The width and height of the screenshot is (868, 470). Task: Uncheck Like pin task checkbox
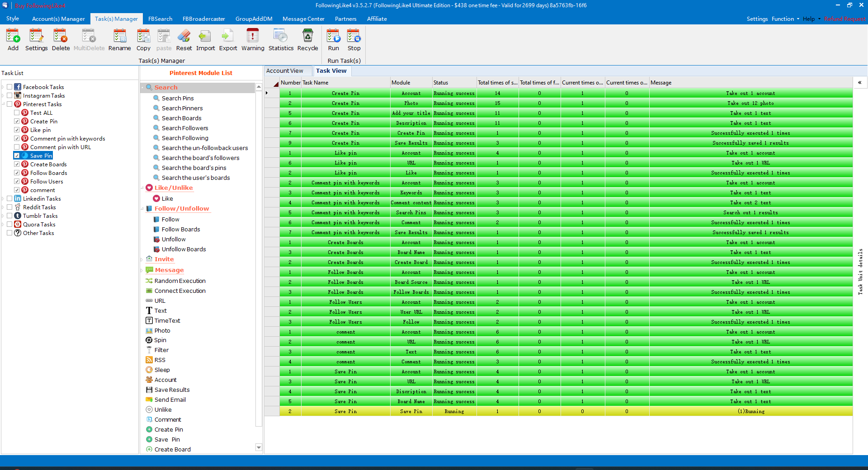tap(17, 130)
